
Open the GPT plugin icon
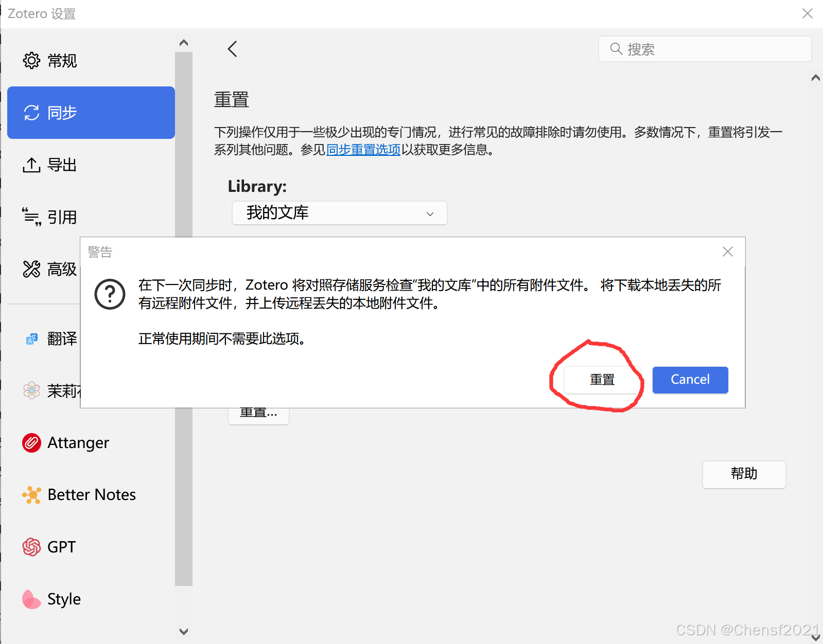31,547
